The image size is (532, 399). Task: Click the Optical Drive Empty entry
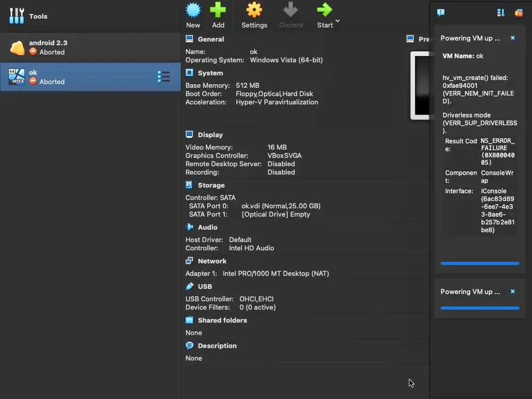click(276, 215)
